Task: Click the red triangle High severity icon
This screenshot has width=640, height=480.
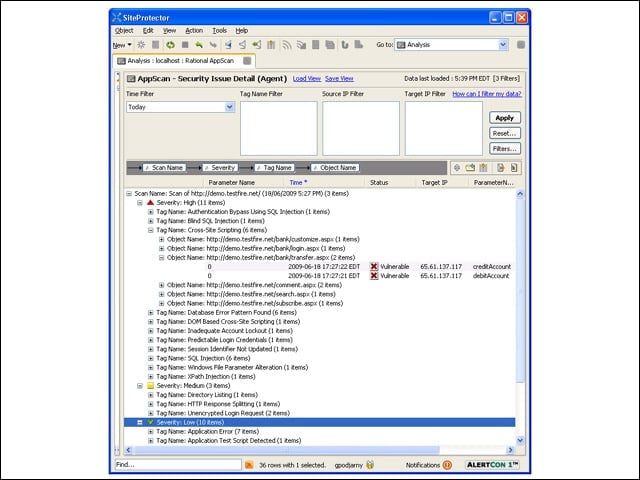Action: coord(150,202)
